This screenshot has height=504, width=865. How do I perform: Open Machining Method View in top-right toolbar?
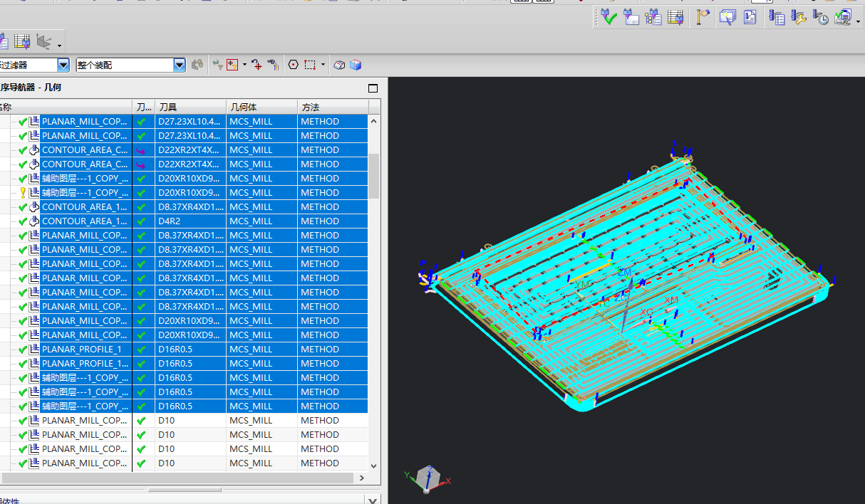pyautogui.click(x=675, y=17)
